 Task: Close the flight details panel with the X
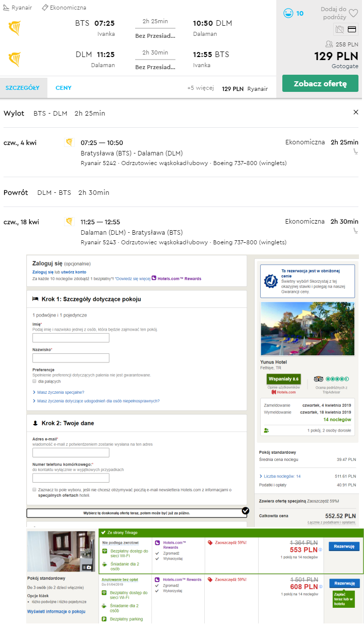coord(356,112)
